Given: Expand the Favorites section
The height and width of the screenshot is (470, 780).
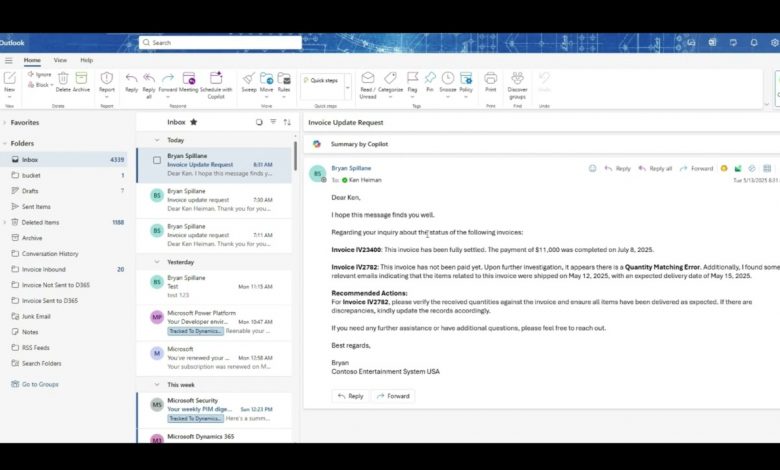Looking at the screenshot, I should [x=5, y=122].
